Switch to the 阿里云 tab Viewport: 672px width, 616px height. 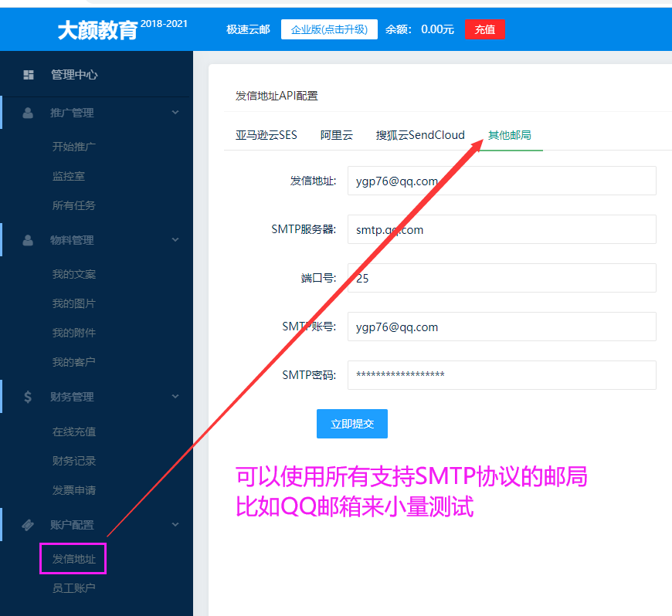click(337, 135)
